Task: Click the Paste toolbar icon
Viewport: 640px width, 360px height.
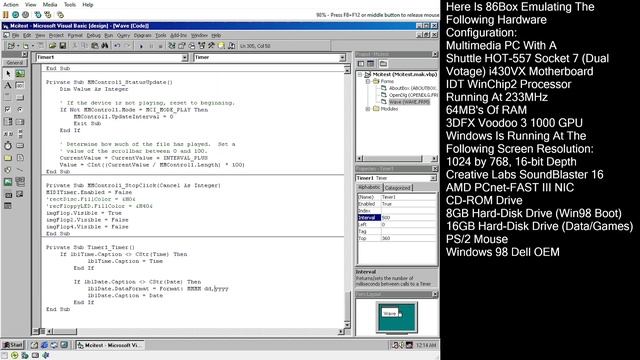Action: click(x=95, y=46)
